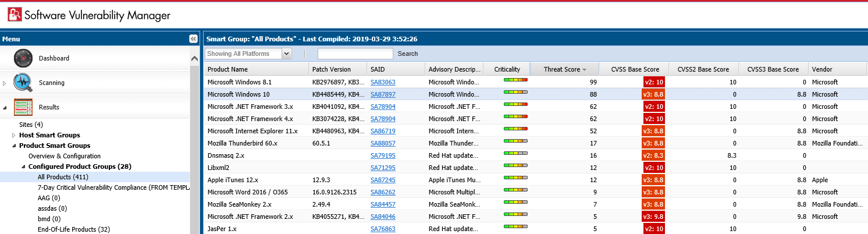868x234 pixels.
Task: Click into the search text field
Action: 355,54
